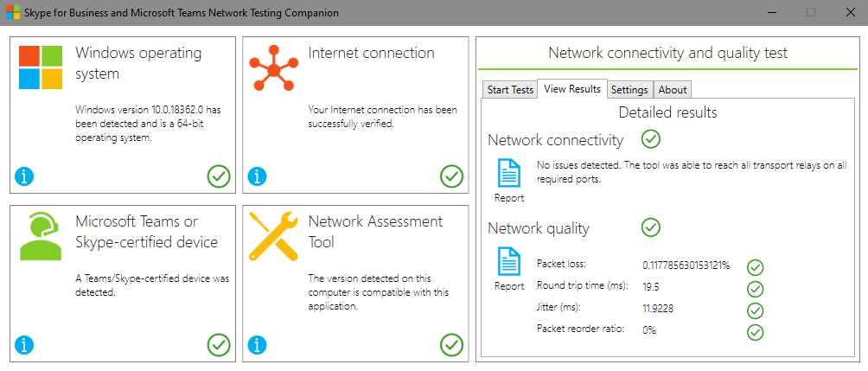Click green checkmark beside Packet loss value
This screenshot has height=371, width=868.
pos(755,267)
